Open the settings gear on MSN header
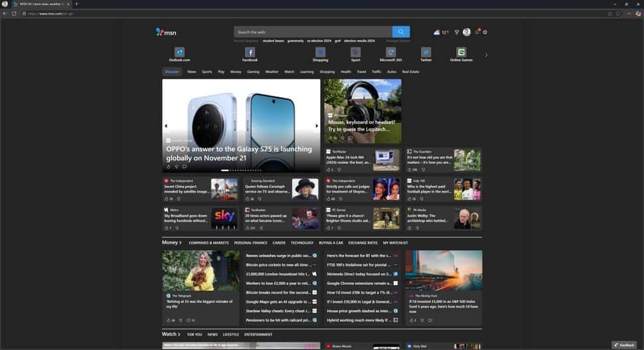 click(485, 32)
